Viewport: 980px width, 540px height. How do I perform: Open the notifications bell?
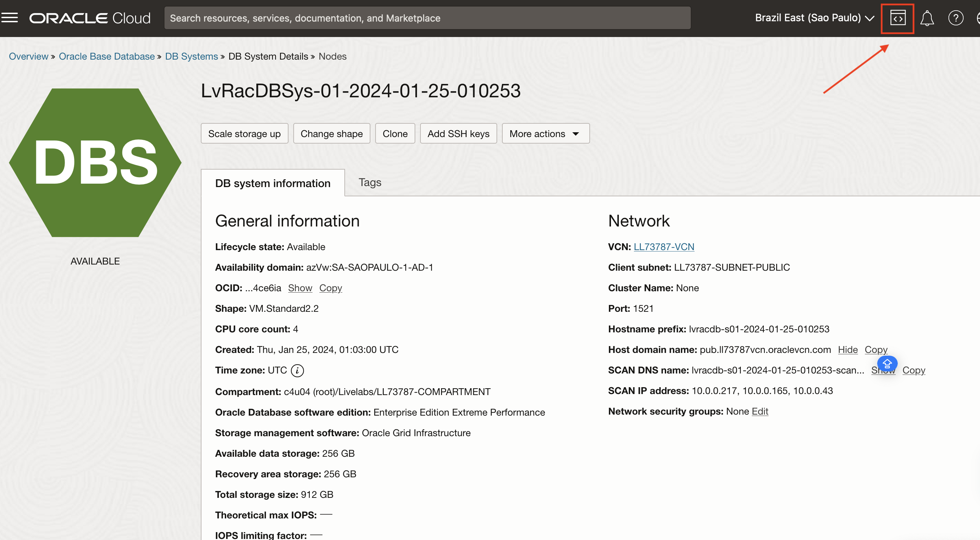click(x=927, y=18)
